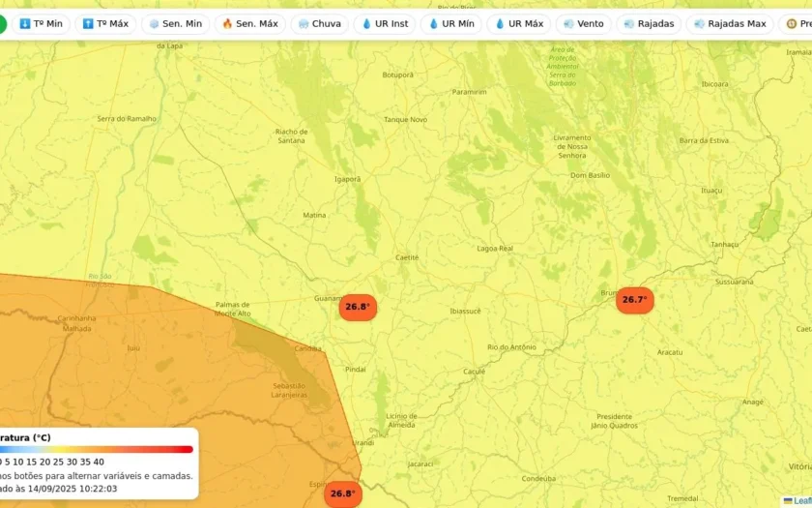Click the Serra do Ramalho label

click(x=127, y=119)
